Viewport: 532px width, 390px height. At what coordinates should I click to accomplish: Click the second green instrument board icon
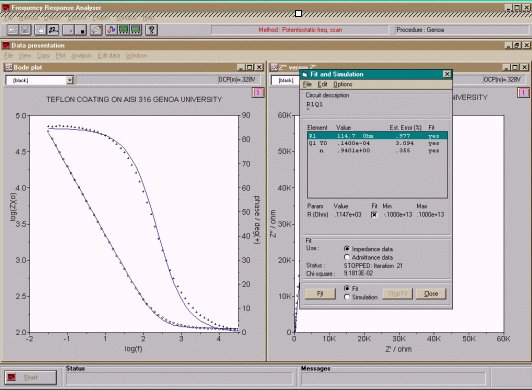(136, 30)
